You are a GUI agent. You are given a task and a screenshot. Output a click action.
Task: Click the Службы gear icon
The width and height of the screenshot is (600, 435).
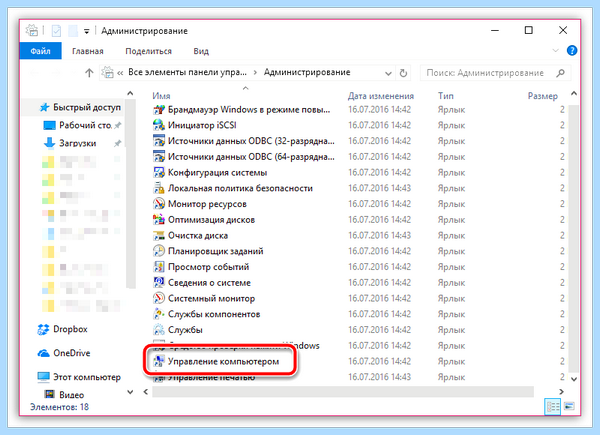click(x=159, y=330)
